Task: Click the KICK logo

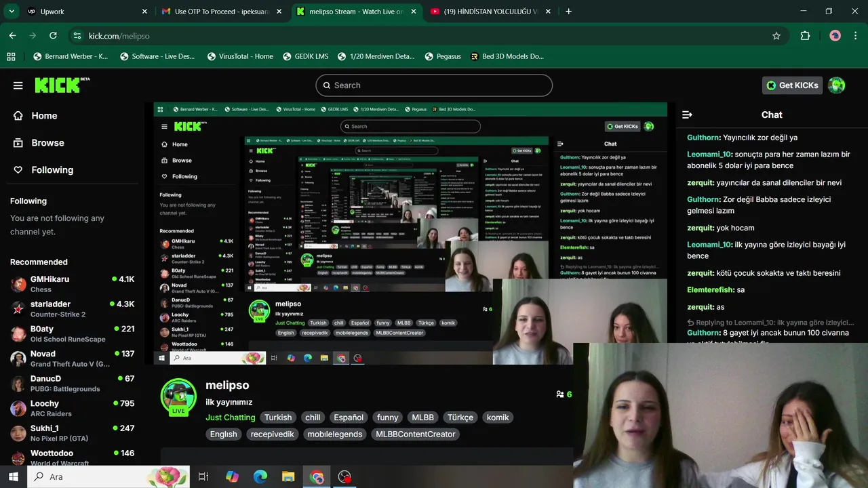Action: [x=62, y=85]
